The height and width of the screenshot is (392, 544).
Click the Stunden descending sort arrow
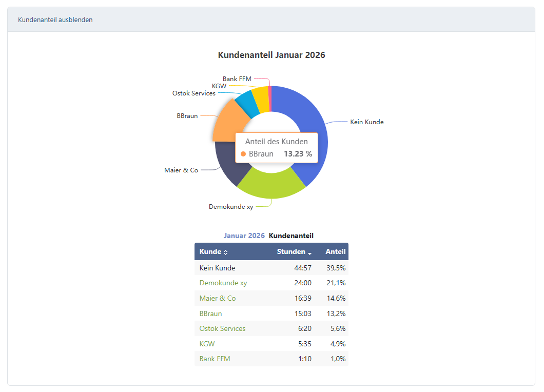click(x=310, y=252)
